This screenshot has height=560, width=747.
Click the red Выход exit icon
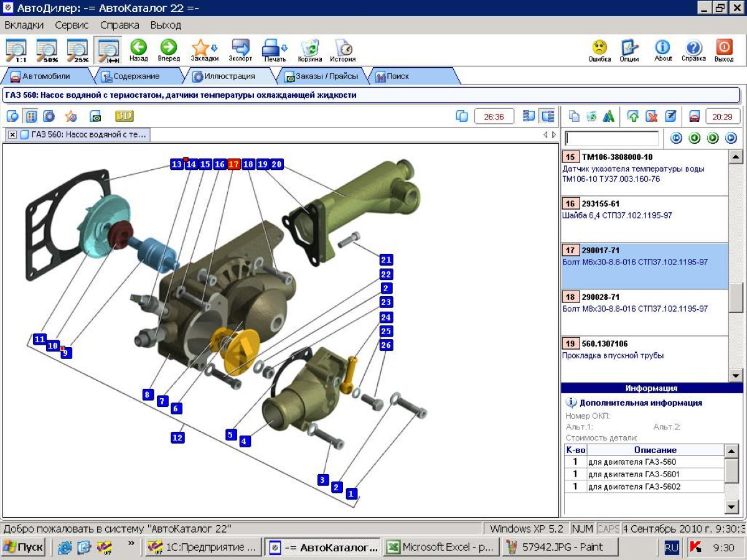pos(724,50)
